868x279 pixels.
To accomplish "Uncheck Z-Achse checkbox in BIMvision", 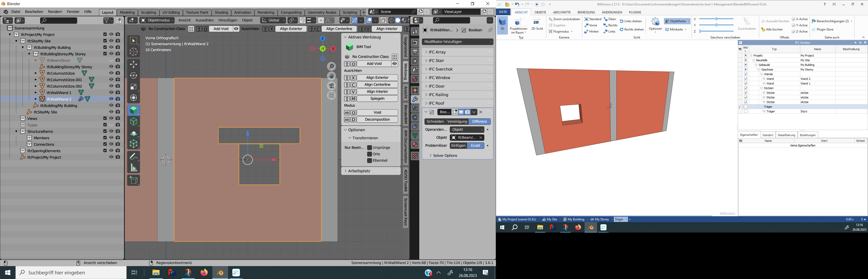I will (x=794, y=32).
